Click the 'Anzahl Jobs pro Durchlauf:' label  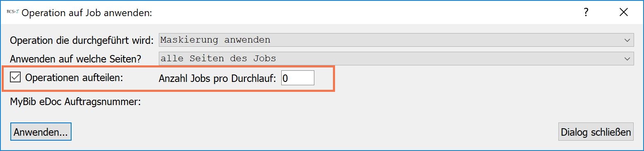click(x=218, y=79)
